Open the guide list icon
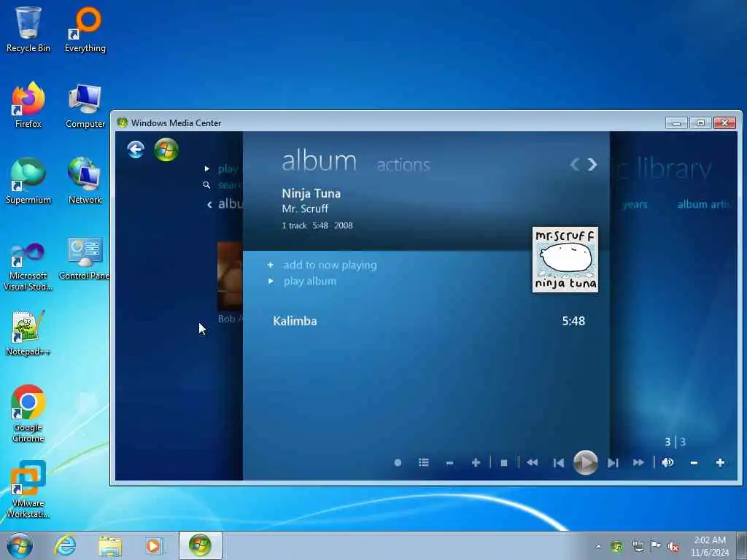The width and height of the screenshot is (747, 560). 424,462
